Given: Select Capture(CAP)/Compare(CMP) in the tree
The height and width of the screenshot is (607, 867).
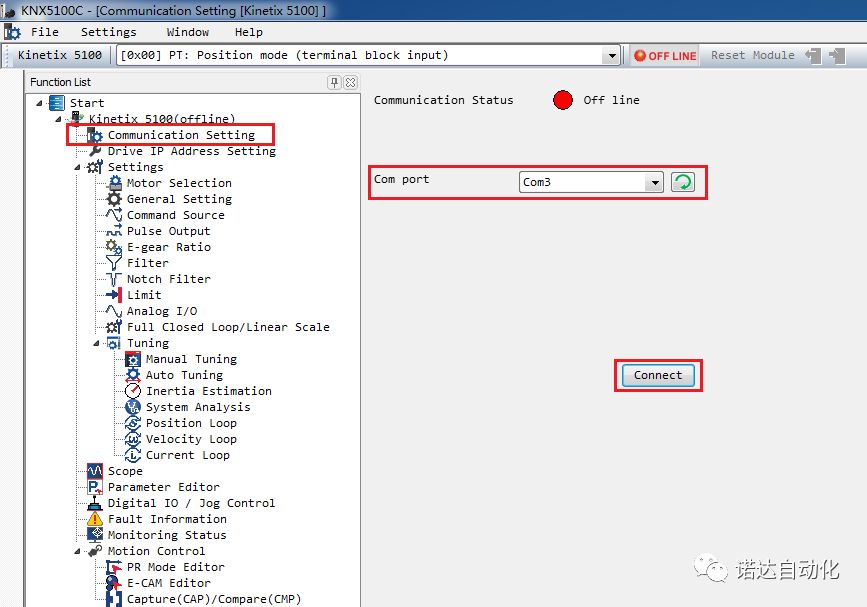Looking at the screenshot, I should 214,599.
